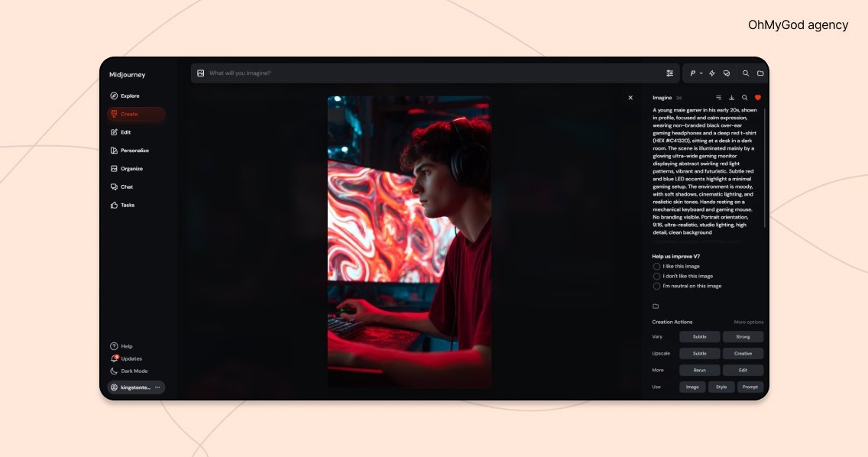This screenshot has height=457, width=868.
Task: Open the Organize page from sidebar
Action: [x=131, y=169]
